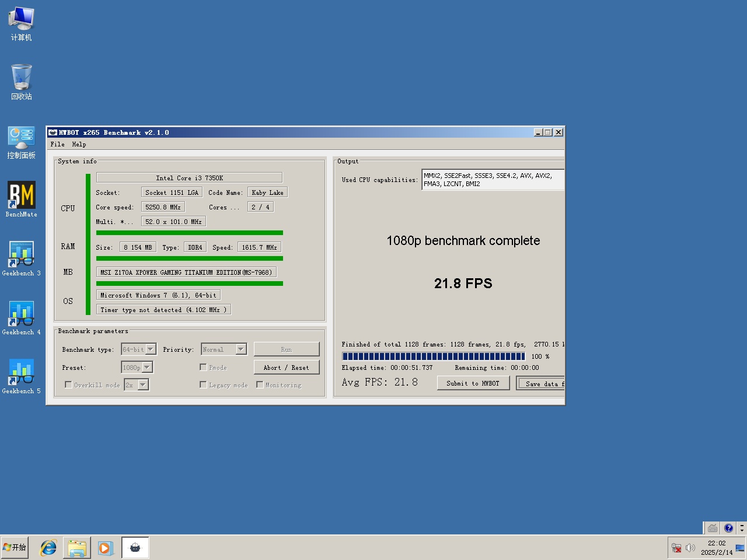Image resolution: width=747 pixels, height=560 pixels.
Task: Click the Finished of total 1128 frames line
Action: click(453, 344)
